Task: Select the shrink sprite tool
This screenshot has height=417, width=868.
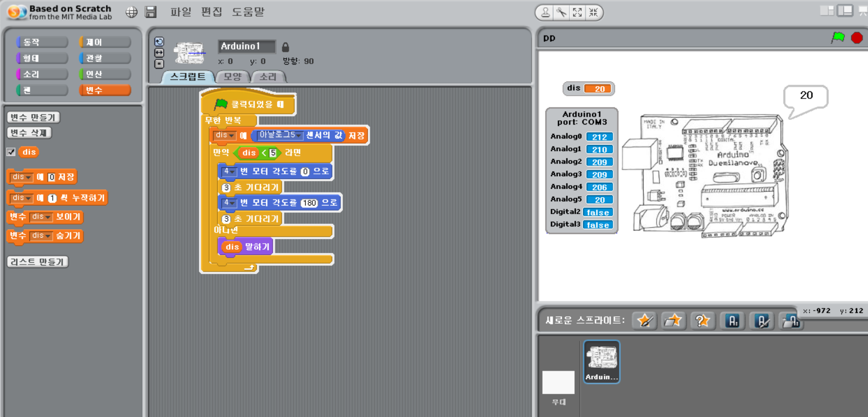Action: [593, 13]
